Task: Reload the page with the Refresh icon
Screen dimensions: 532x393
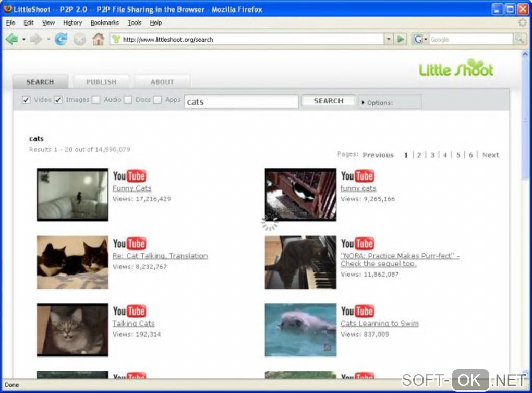Action: 61,39
